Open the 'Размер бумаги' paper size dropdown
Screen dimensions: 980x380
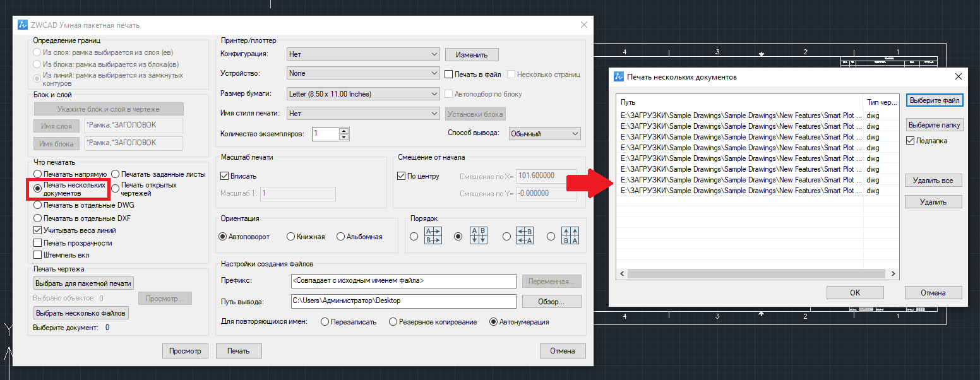coord(363,94)
